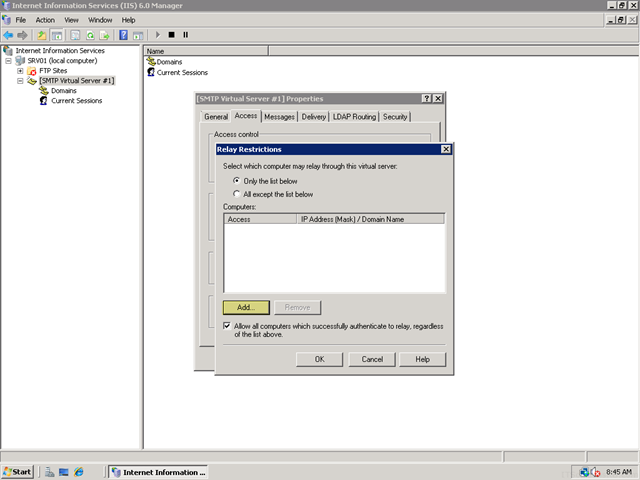The image size is (640, 480).
Task: Click the Stop item square icon
Action: click(x=171, y=35)
